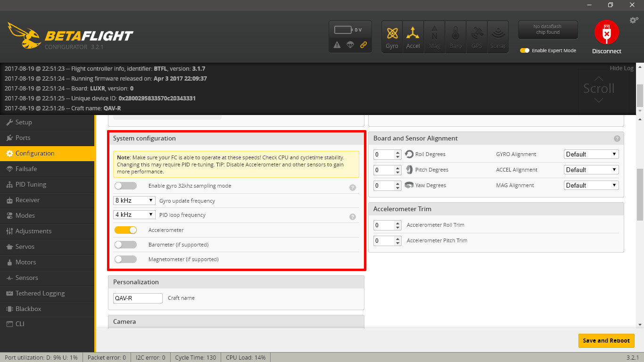Click help icon for gyro 32khz sampling

(352, 188)
